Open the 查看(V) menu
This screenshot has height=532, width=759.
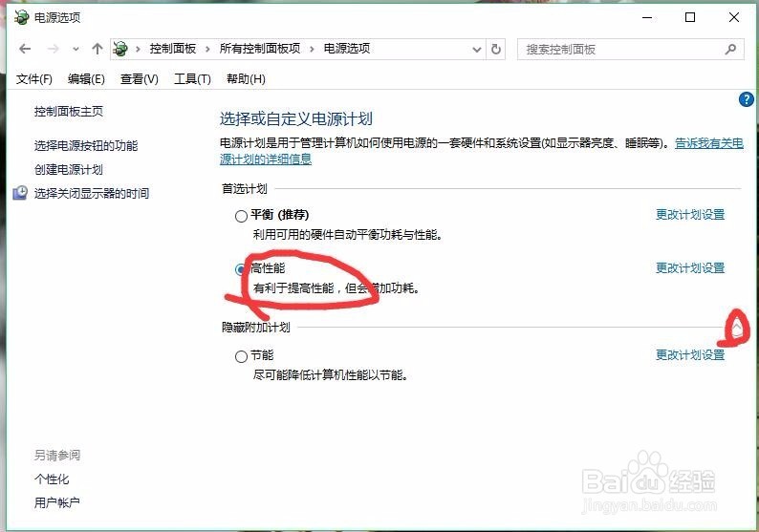(140, 79)
